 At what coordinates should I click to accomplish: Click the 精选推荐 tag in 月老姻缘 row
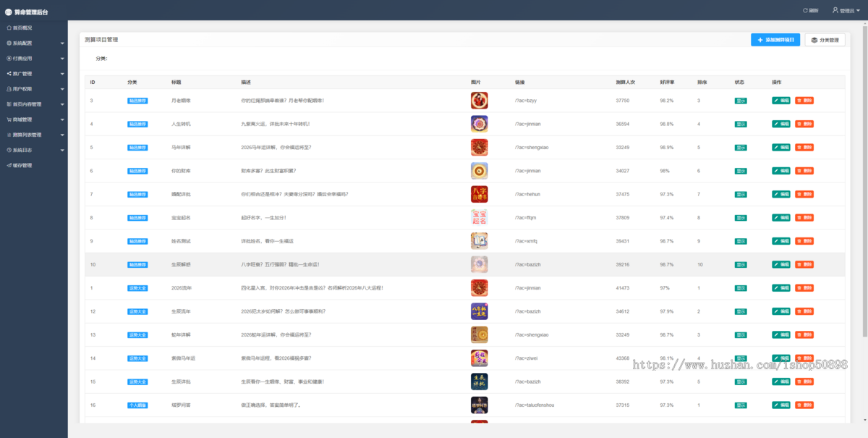[137, 101]
